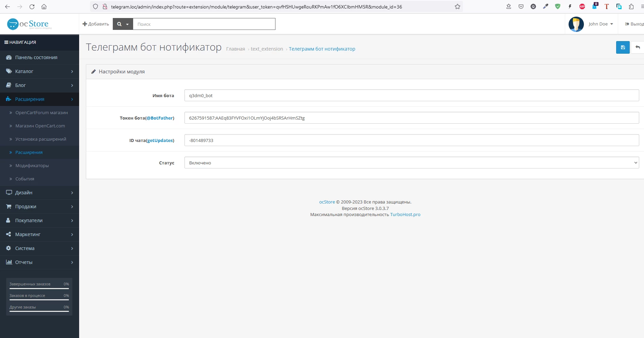This screenshot has width=644, height=338.
Task: Go to Главная breadcrumb
Action: coord(235,49)
